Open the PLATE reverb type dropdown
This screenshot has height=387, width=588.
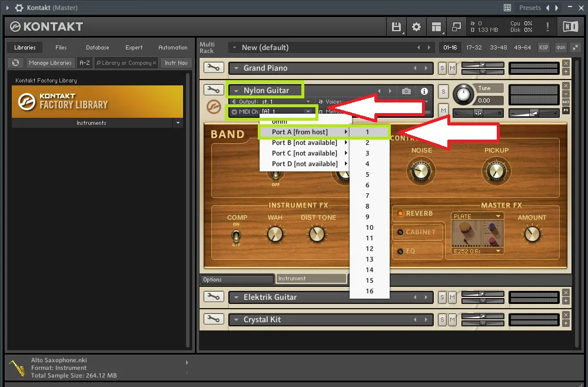[477, 216]
